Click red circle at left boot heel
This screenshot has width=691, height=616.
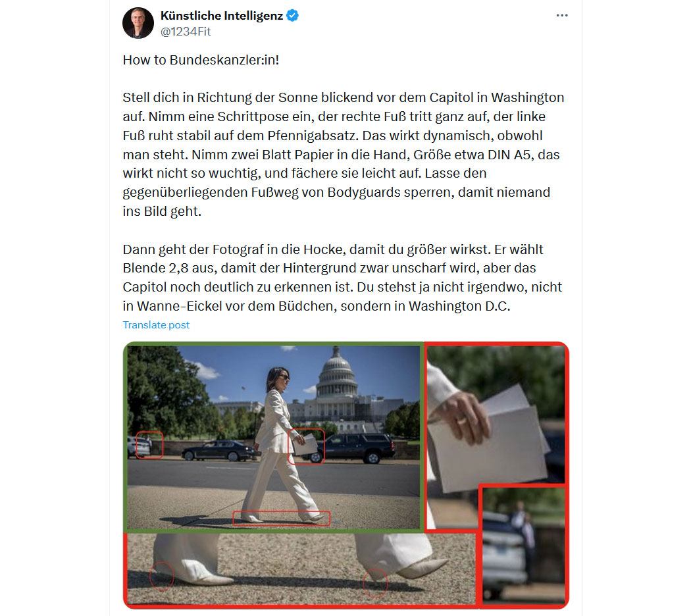click(162, 577)
